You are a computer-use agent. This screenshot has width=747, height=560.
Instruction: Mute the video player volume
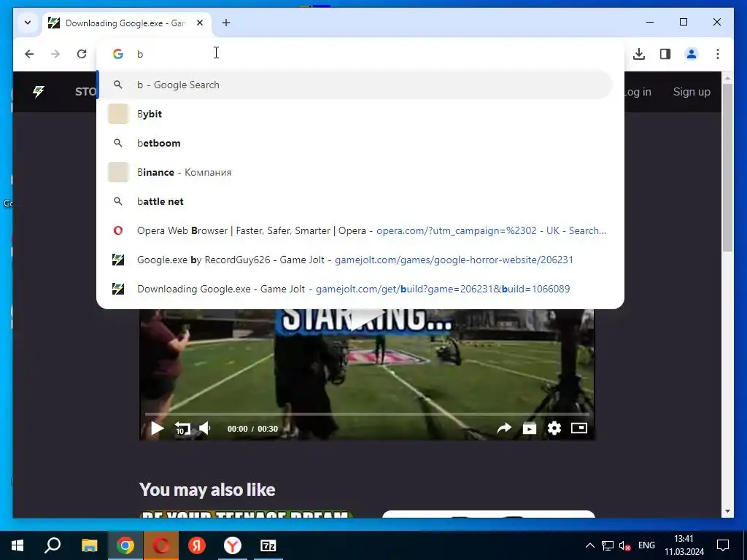click(x=205, y=429)
